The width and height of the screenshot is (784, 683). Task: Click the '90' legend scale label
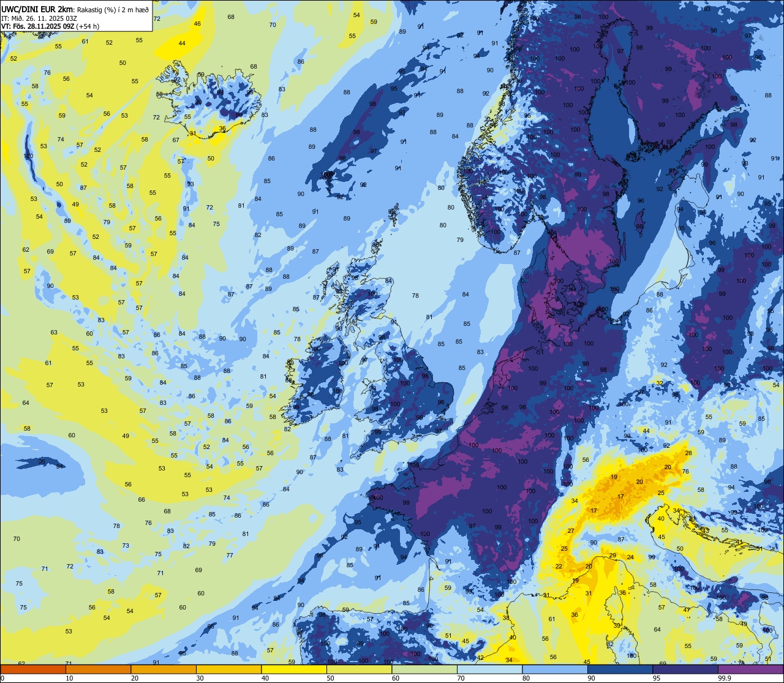point(591,678)
